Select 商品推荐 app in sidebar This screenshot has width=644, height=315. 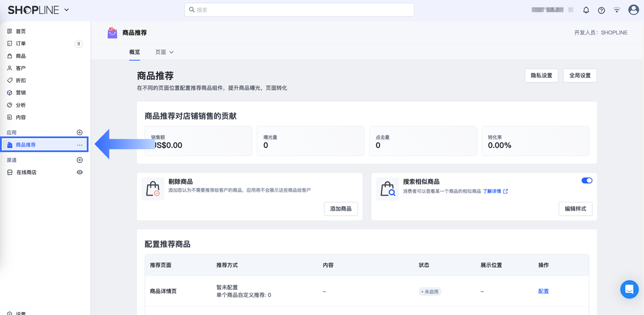[x=44, y=144]
